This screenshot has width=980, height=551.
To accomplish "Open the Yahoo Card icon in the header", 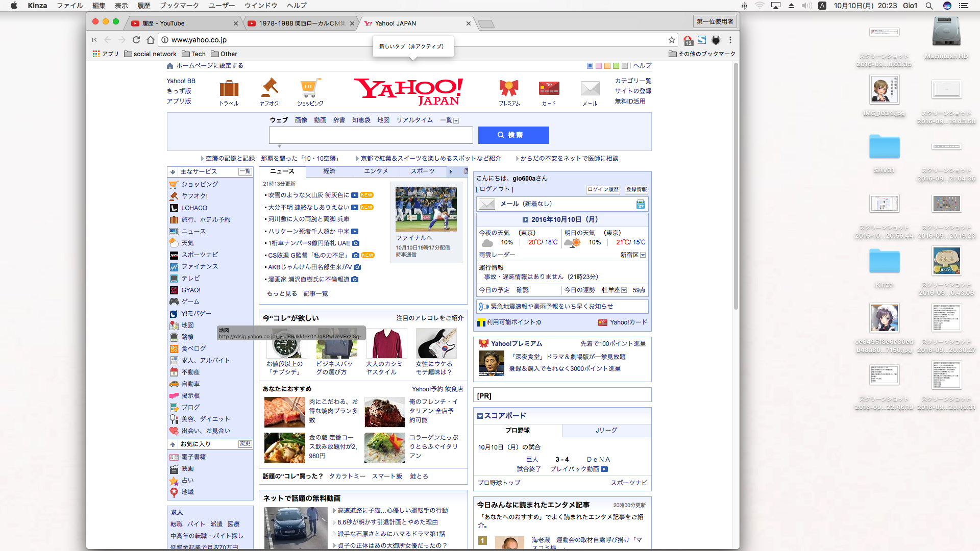I will tap(549, 88).
